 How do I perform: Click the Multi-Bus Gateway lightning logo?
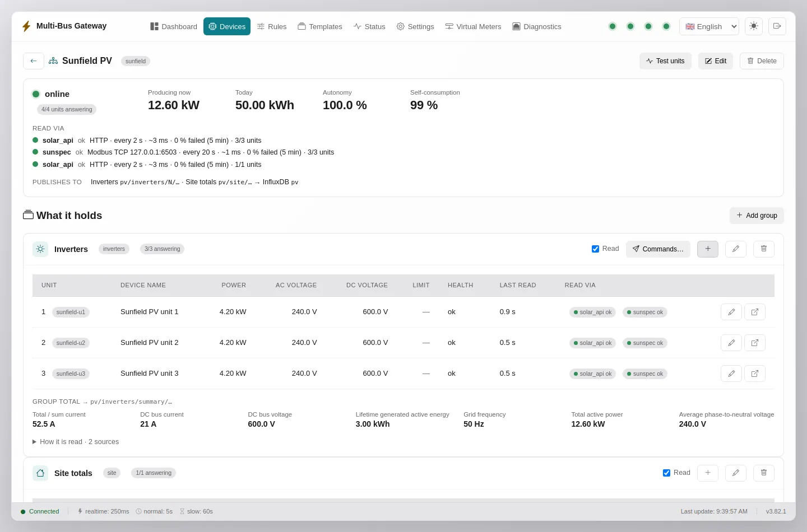26,26
